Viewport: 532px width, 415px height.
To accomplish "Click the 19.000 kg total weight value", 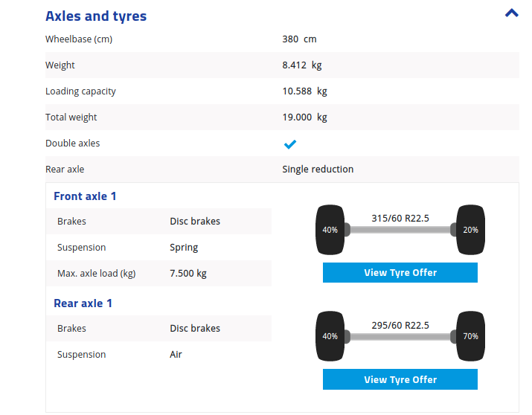I will click(x=304, y=118).
